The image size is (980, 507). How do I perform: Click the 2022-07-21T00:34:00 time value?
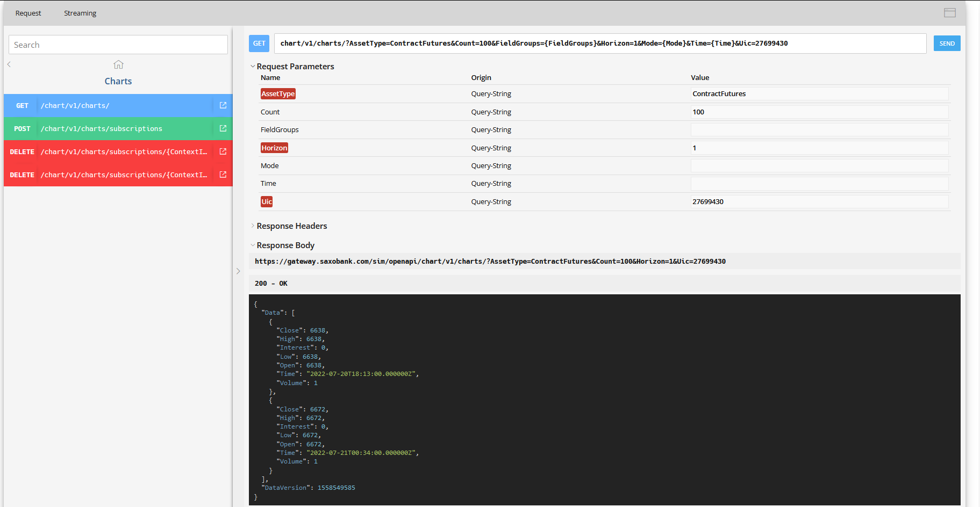(x=362, y=453)
